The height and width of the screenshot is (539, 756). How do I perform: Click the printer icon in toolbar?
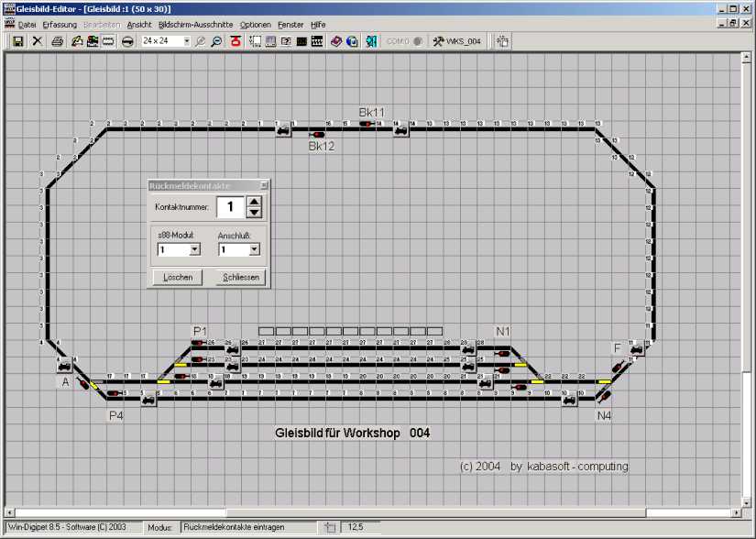coord(58,41)
